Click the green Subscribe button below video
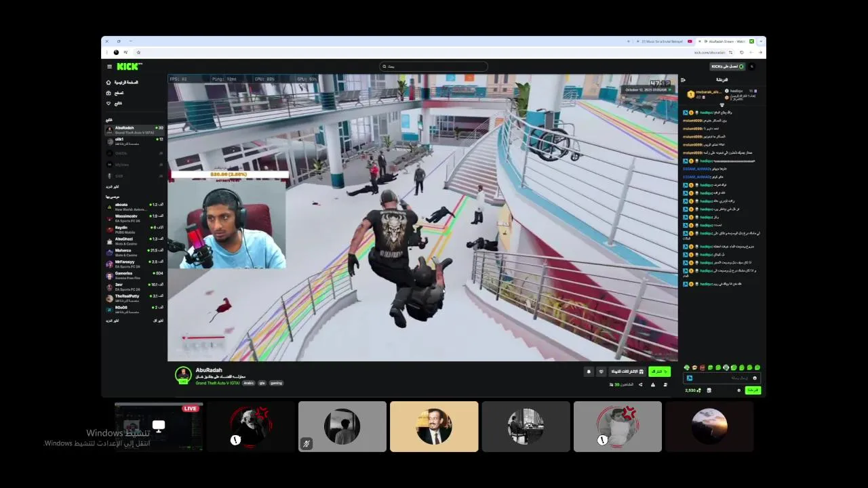 coord(660,371)
